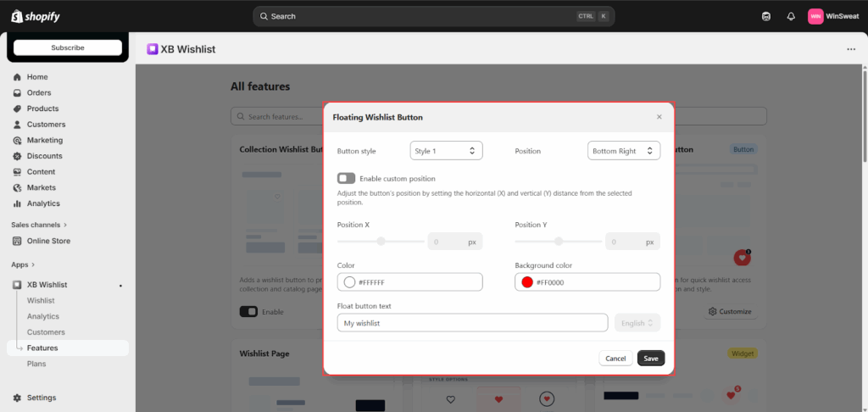This screenshot has height=412, width=868.
Task: Open Settings gear in sidebar
Action: tap(18, 398)
